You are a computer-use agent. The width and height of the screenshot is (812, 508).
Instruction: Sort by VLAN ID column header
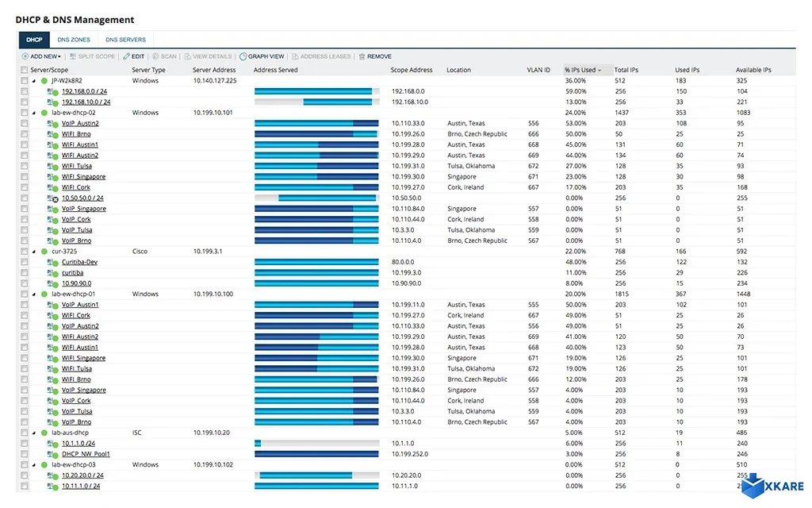click(538, 70)
